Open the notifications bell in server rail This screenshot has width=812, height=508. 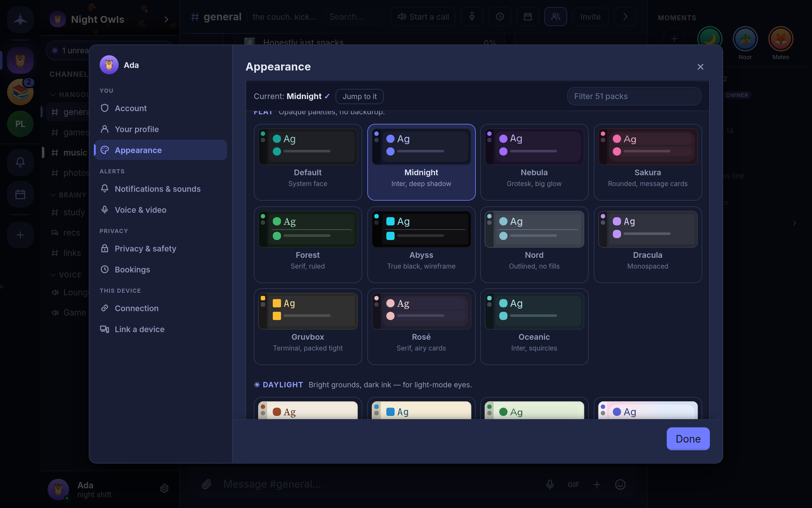coord(20,162)
